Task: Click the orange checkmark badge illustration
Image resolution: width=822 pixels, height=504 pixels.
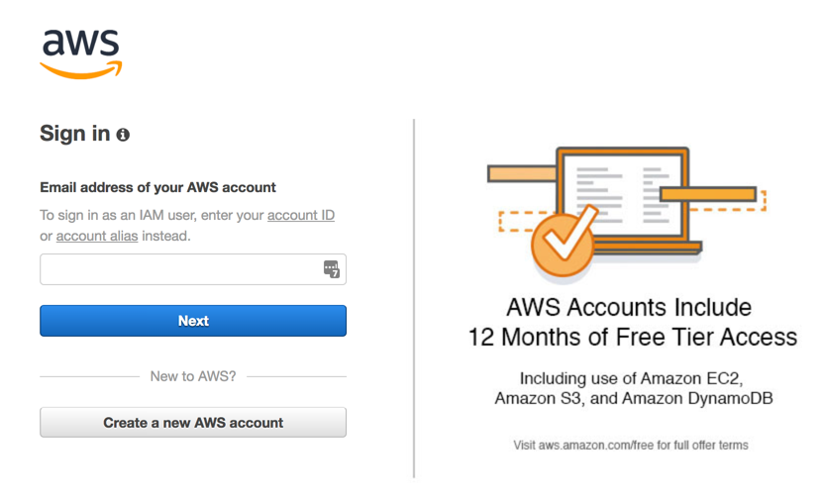Action: pos(564,244)
